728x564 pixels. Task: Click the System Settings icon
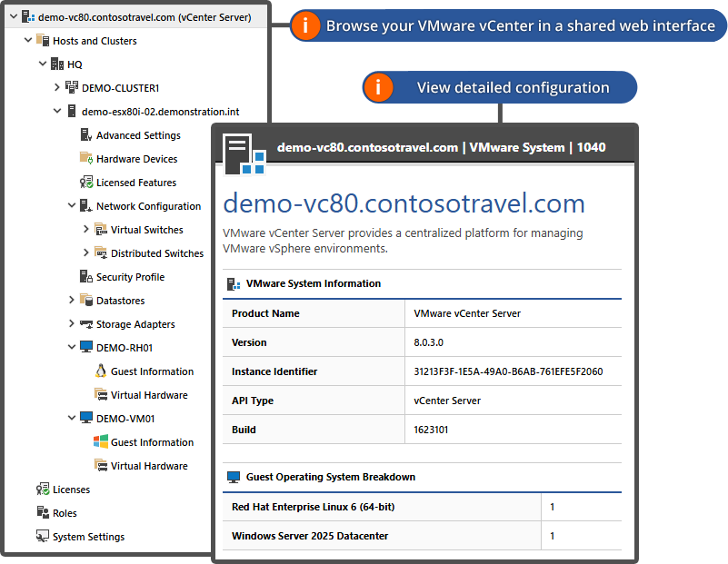click(43, 536)
